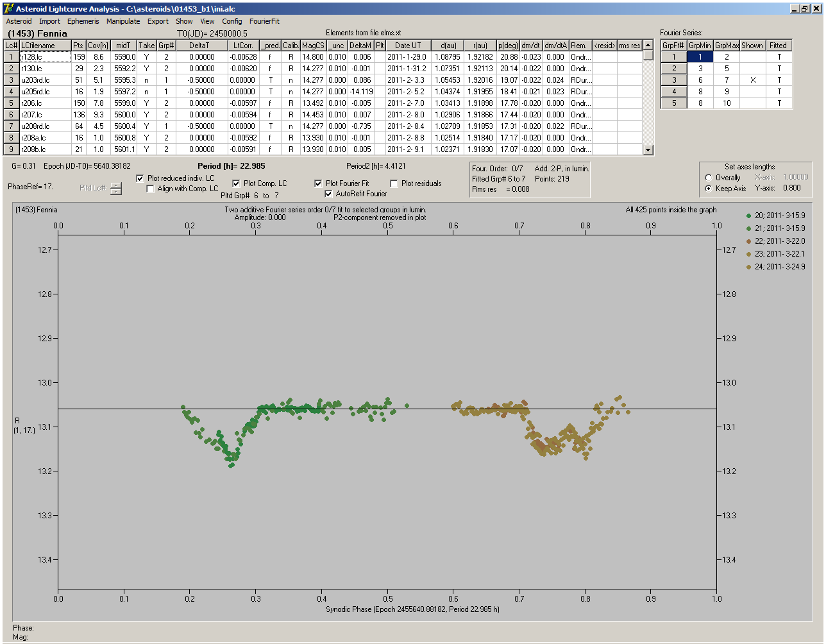The image size is (826, 644).
Task: Click the MagCS column header
Action: 313,46
